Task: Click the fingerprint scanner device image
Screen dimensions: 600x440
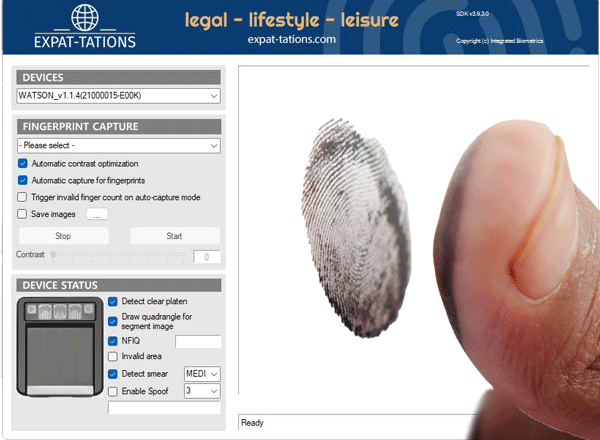Action: click(60, 348)
